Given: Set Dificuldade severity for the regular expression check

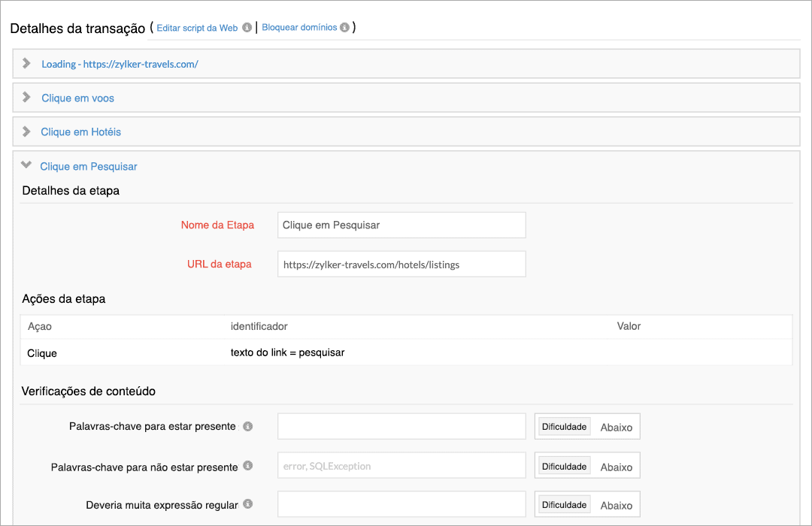Looking at the screenshot, I should click(563, 504).
